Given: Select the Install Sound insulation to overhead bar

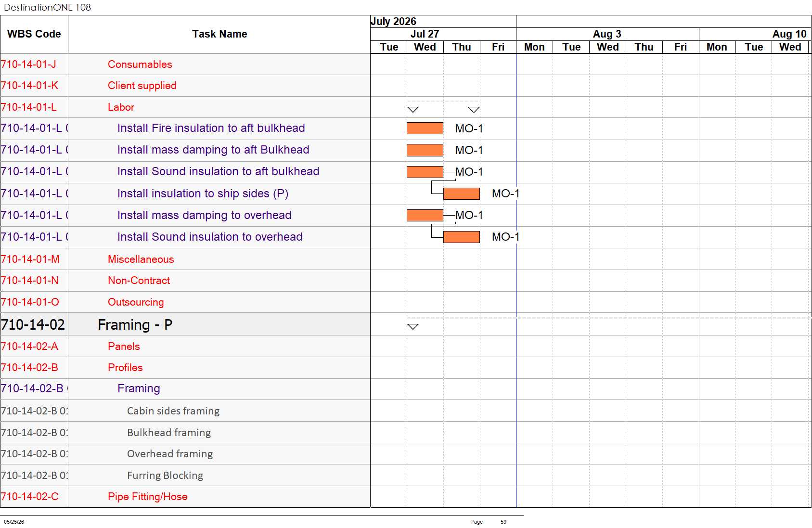Looking at the screenshot, I should pyautogui.click(x=462, y=237).
